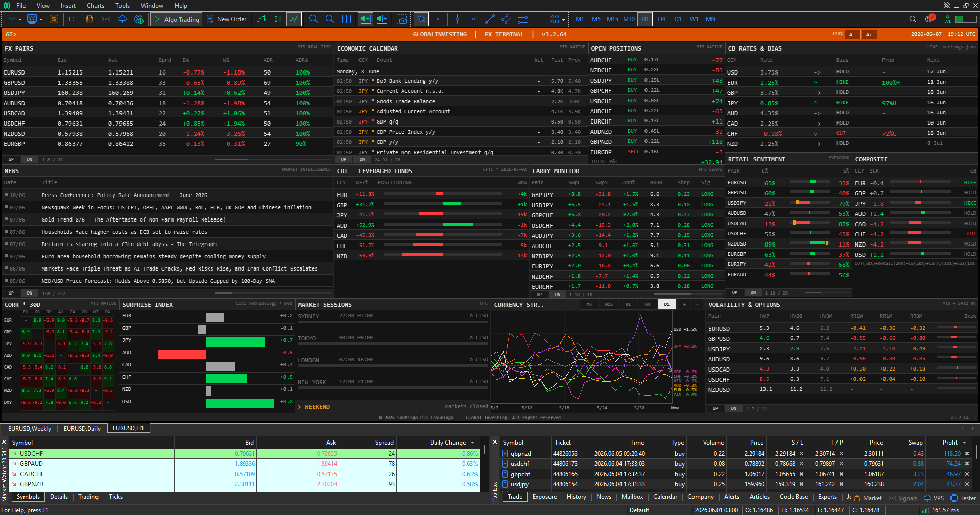Open the Tools menu
980x515 pixels.
(x=123, y=6)
